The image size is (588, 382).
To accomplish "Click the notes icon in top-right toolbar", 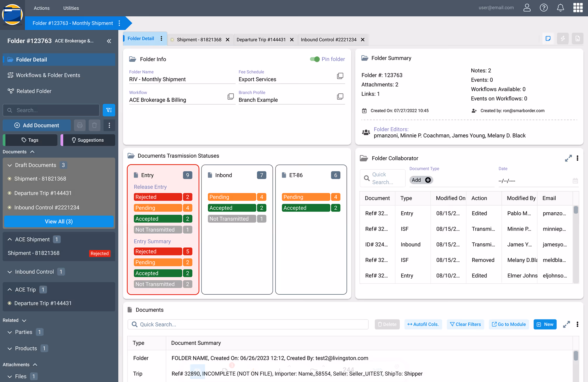I will (x=548, y=39).
